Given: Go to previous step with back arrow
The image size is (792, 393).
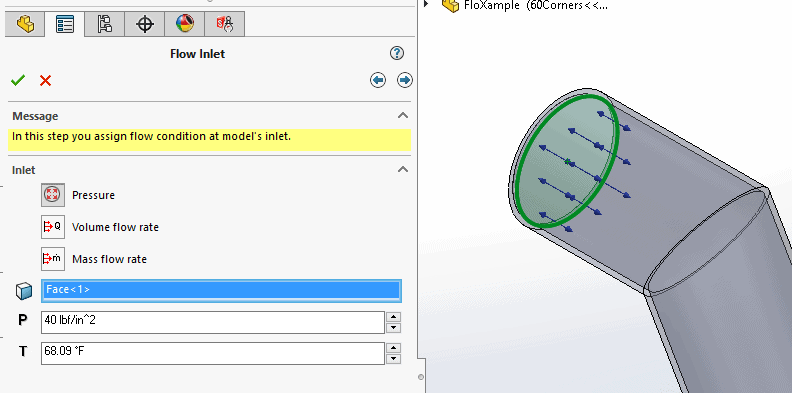Looking at the screenshot, I should click(x=378, y=80).
